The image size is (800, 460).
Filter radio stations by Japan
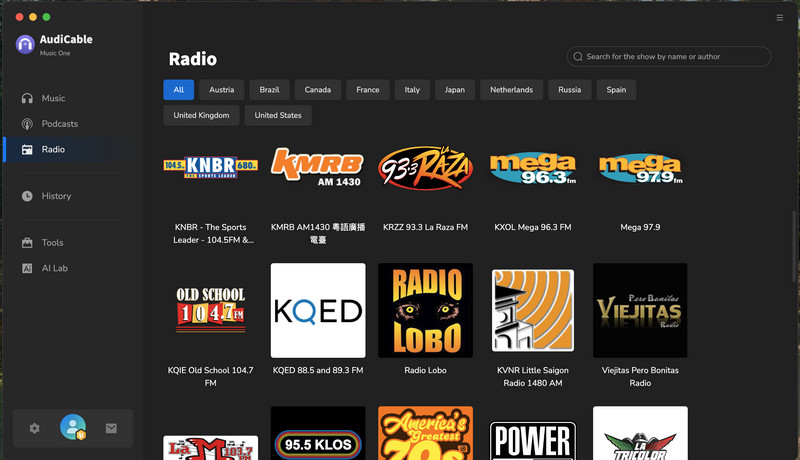(455, 90)
